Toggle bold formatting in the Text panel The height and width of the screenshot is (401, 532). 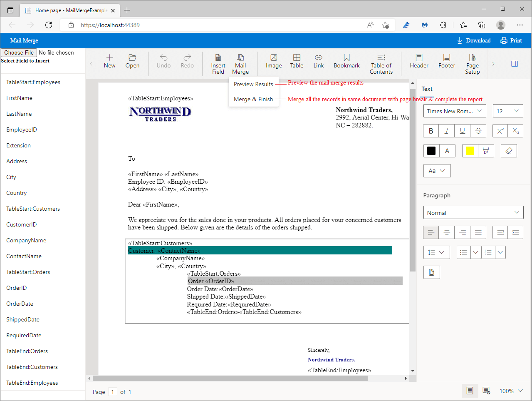point(431,130)
